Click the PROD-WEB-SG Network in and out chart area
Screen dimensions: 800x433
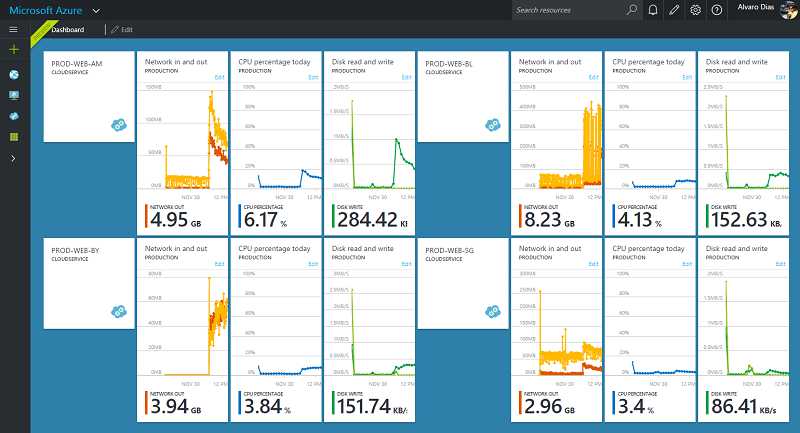(557, 326)
